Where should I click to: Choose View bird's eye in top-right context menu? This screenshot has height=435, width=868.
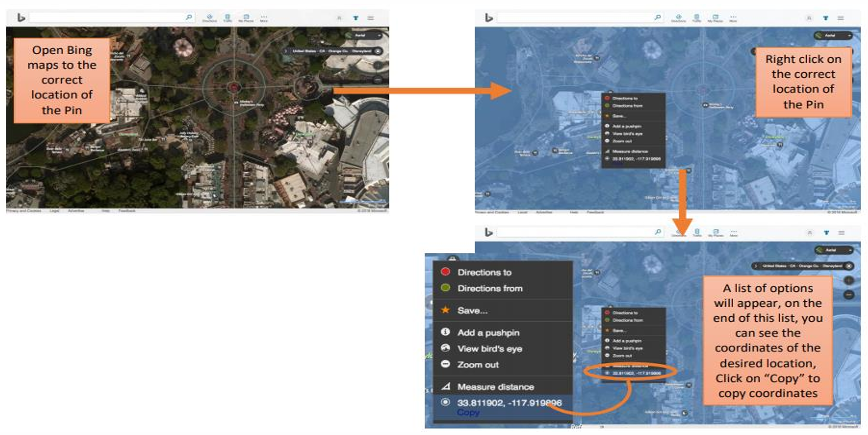click(x=633, y=134)
